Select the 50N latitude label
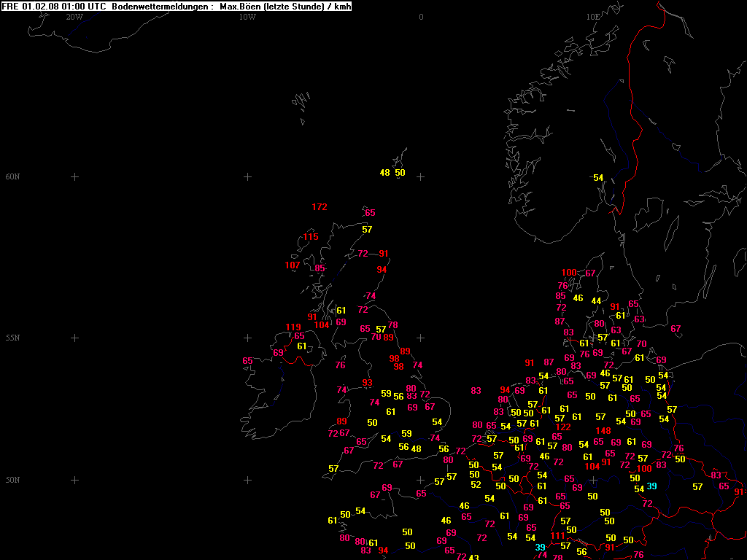The height and width of the screenshot is (560, 747). (13, 481)
